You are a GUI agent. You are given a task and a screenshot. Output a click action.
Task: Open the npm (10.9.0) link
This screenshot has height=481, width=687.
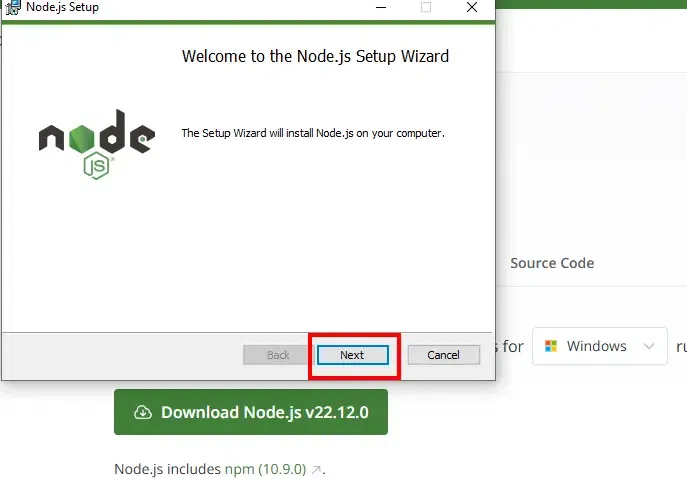(265, 469)
